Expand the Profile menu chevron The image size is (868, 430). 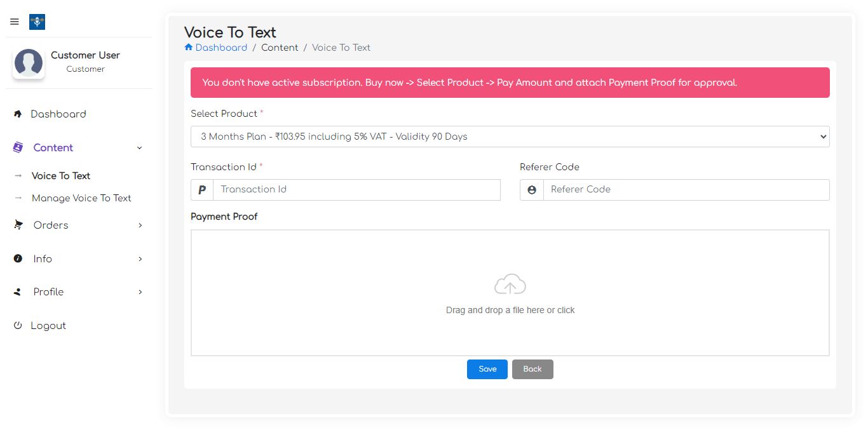coord(140,292)
